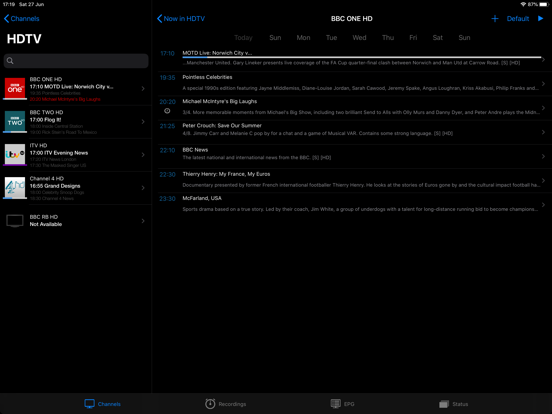
Task: Click the Not Available text for BBC RB HD
Action: click(x=46, y=224)
